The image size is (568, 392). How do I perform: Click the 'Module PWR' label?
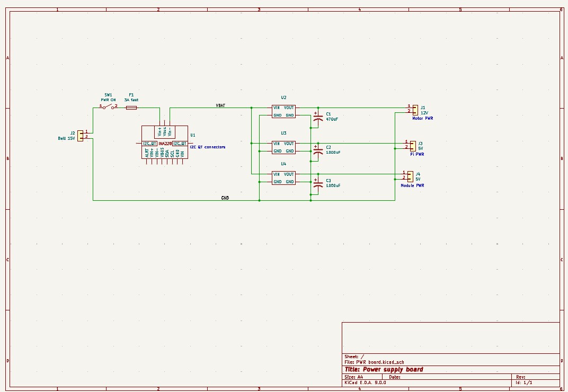412,185
